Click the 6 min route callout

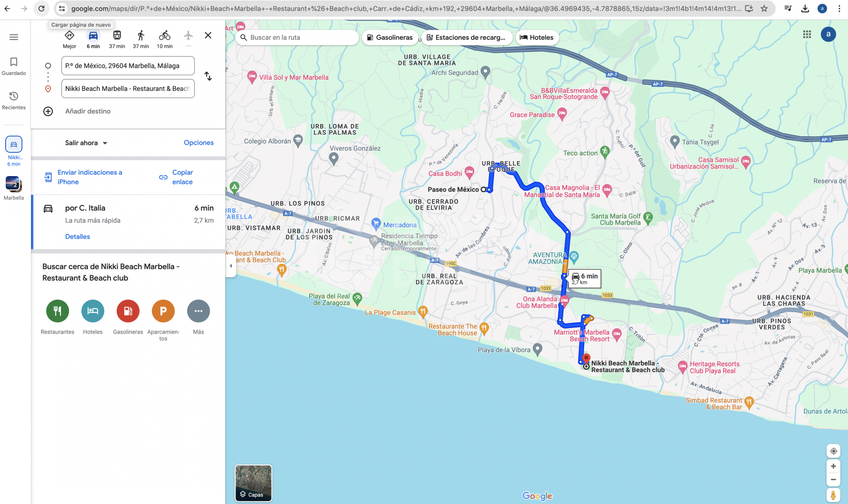pos(584,278)
